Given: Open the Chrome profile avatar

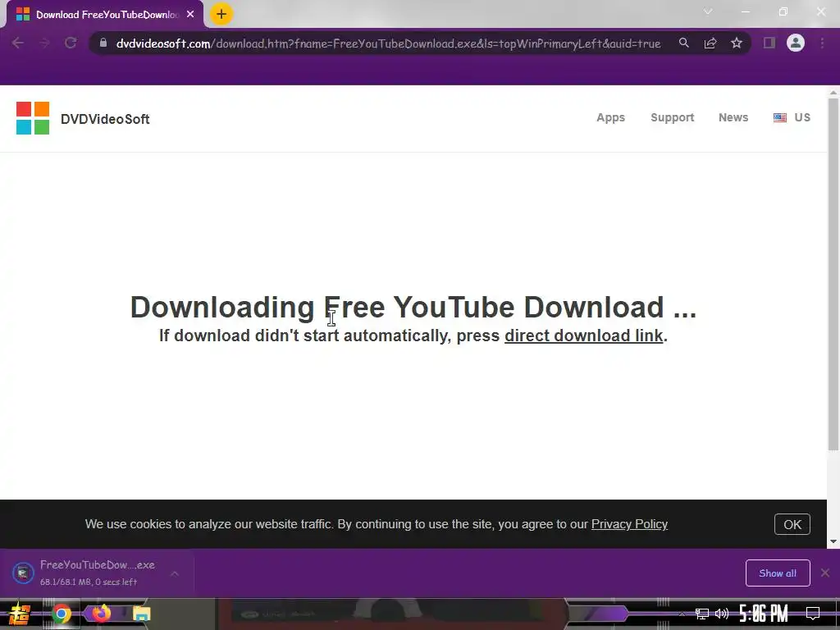Looking at the screenshot, I should pyautogui.click(x=796, y=43).
